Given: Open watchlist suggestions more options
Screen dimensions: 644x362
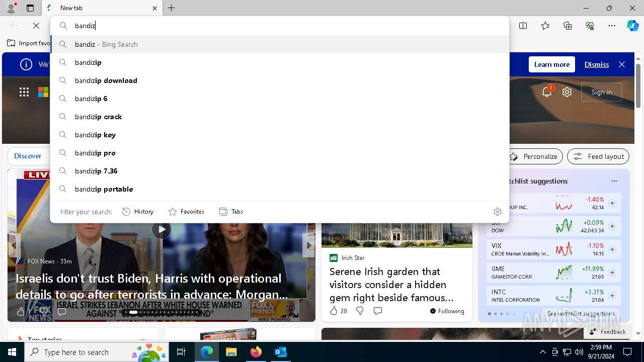Looking at the screenshot, I should (x=614, y=181).
